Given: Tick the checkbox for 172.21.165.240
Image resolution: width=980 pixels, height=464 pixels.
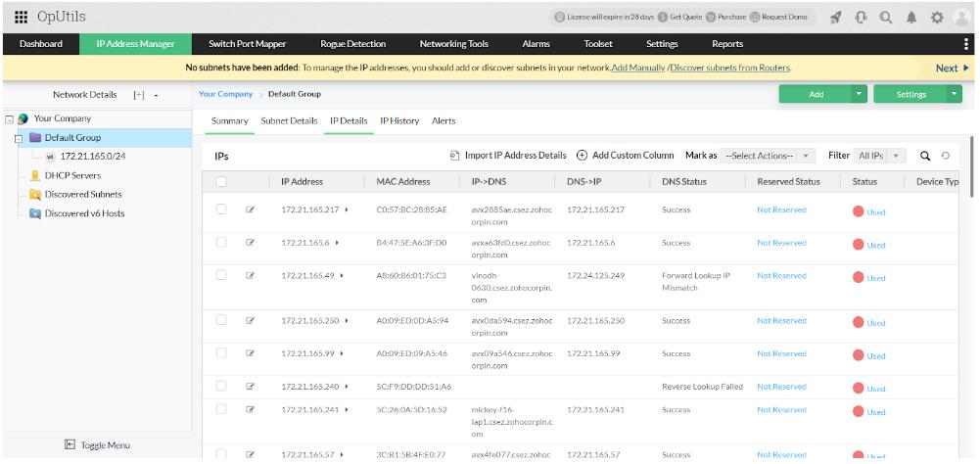Looking at the screenshot, I should tap(221, 386).
